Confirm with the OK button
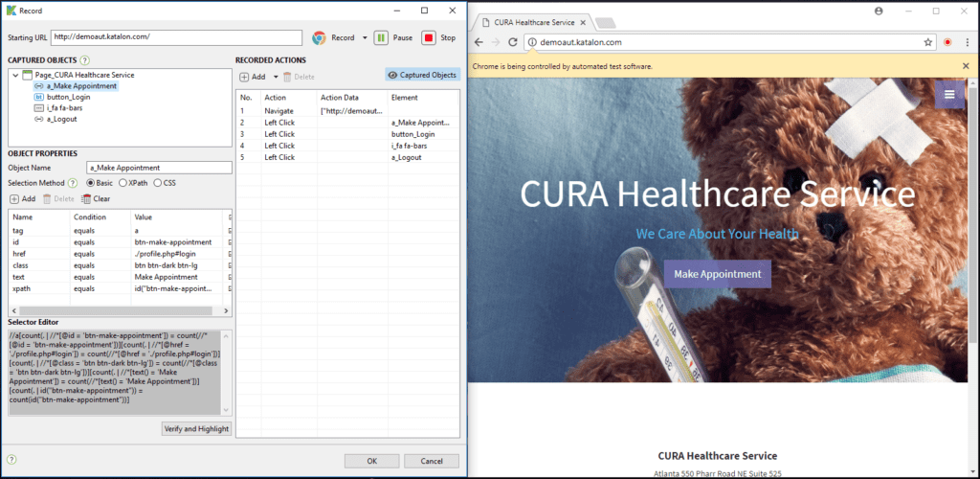 point(372,462)
